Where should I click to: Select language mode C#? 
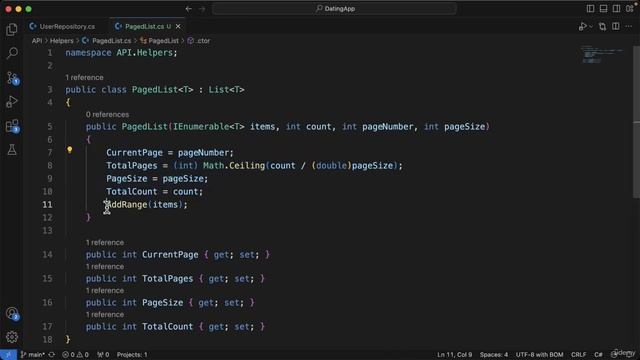point(598,355)
